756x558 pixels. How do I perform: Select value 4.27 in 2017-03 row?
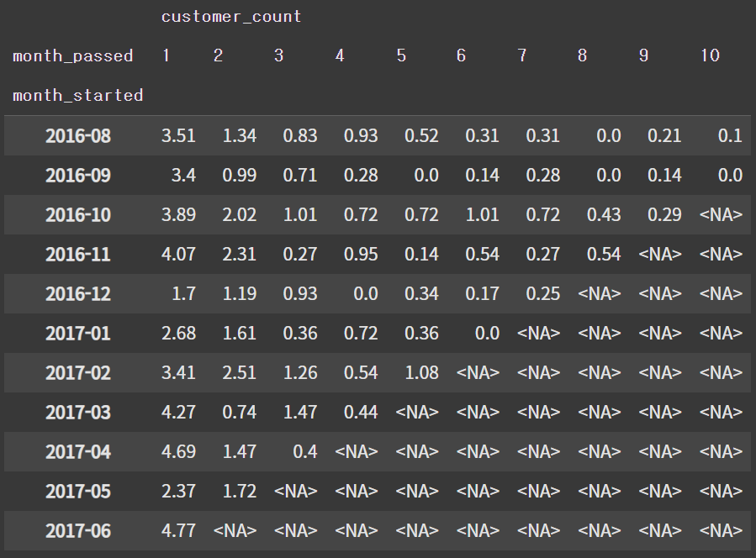[178, 413]
